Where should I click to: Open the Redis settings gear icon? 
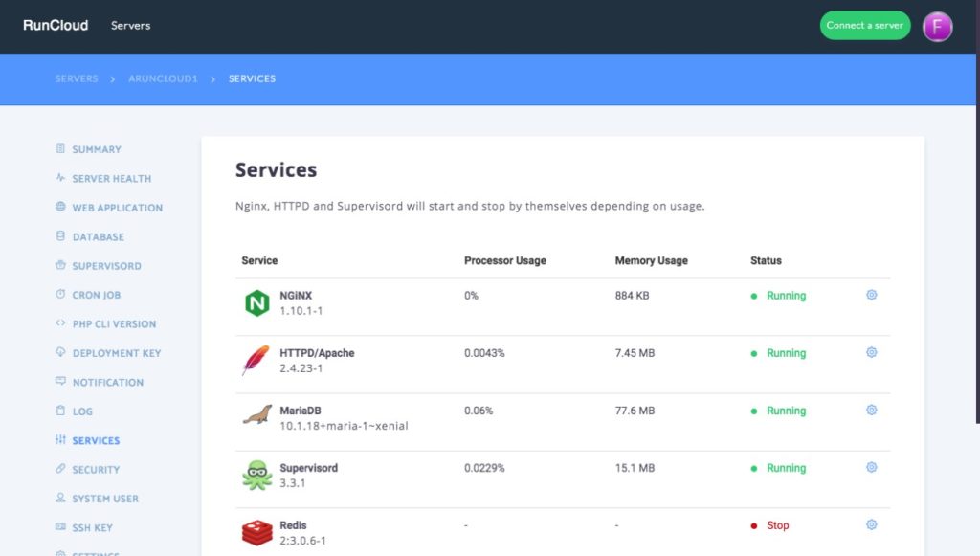point(871,524)
